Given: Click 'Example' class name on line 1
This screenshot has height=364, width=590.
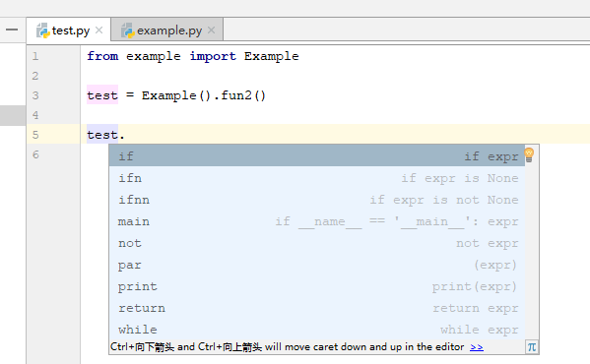Looking at the screenshot, I should [x=271, y=56].
